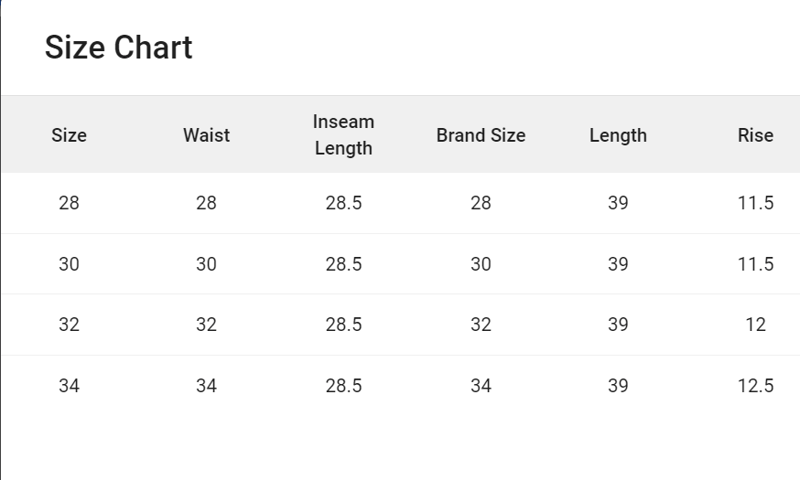Select rise value 12.5 for size 34
Image resolution: width=800 pixels, height=480 pixels.
(x=755, y=386)
